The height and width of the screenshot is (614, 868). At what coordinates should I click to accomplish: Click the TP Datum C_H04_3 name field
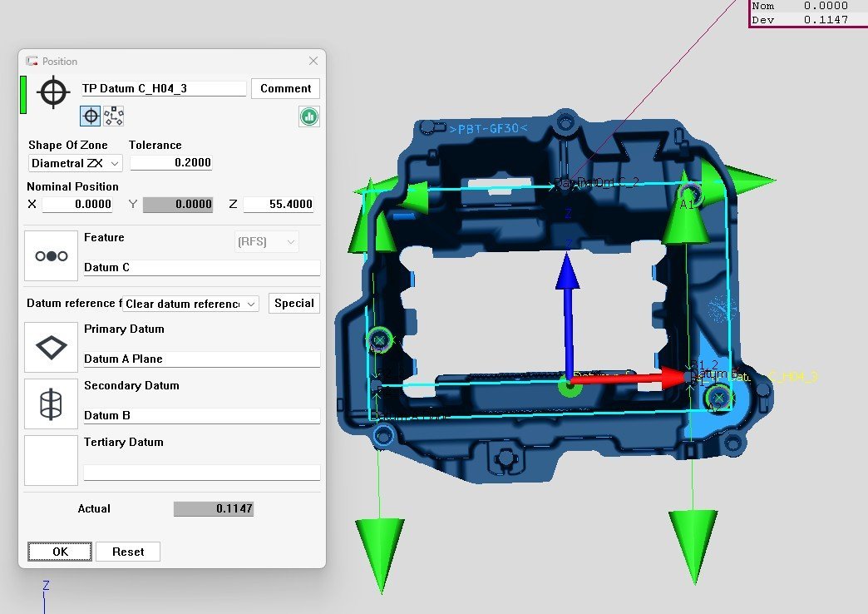[163, 89]
